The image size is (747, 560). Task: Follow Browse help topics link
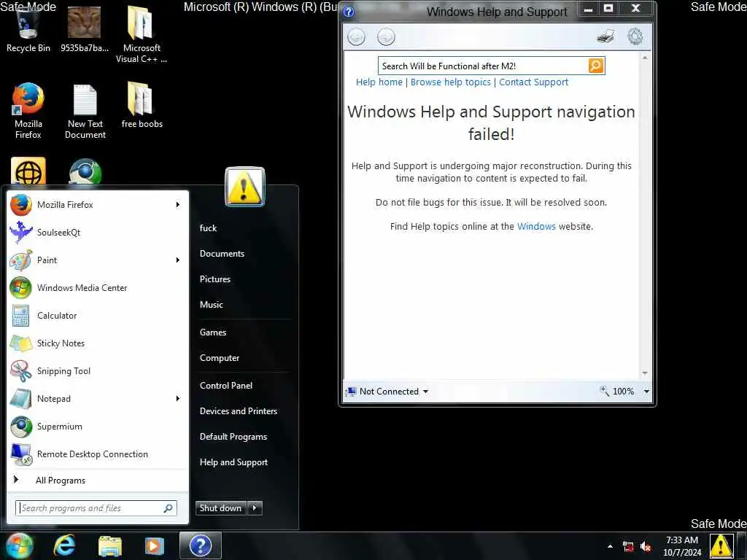pyautogui.click(x=451, y=82)
